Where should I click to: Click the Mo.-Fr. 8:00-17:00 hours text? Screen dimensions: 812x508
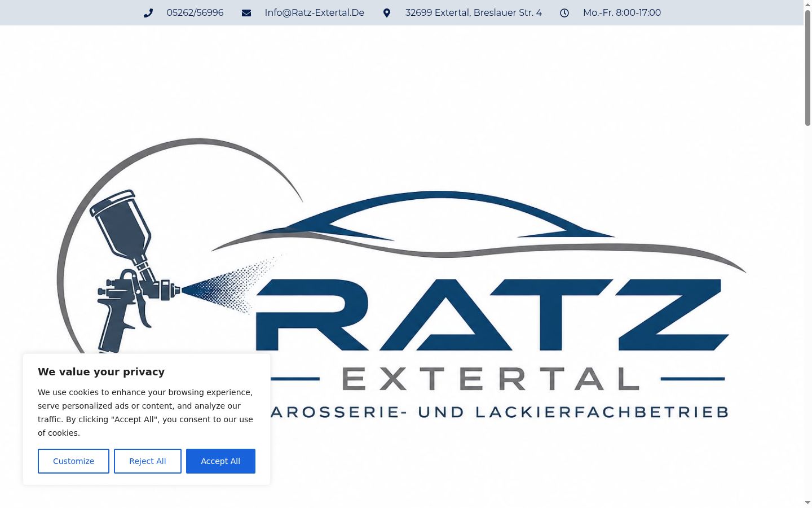coord(622,12)
